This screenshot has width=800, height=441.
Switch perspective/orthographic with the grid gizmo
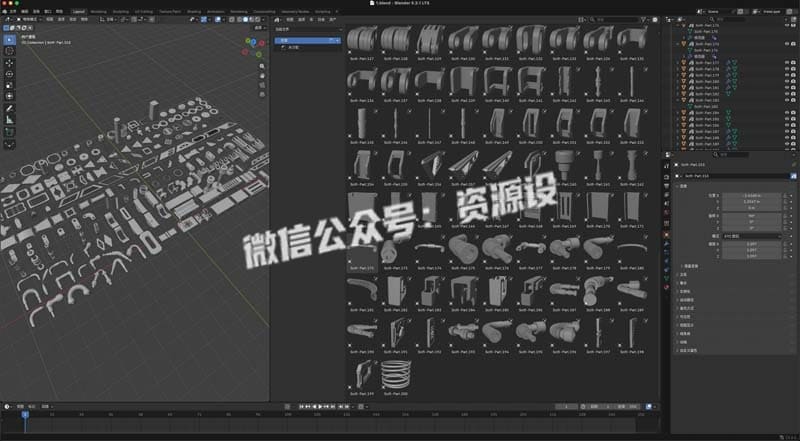[262, 94]
